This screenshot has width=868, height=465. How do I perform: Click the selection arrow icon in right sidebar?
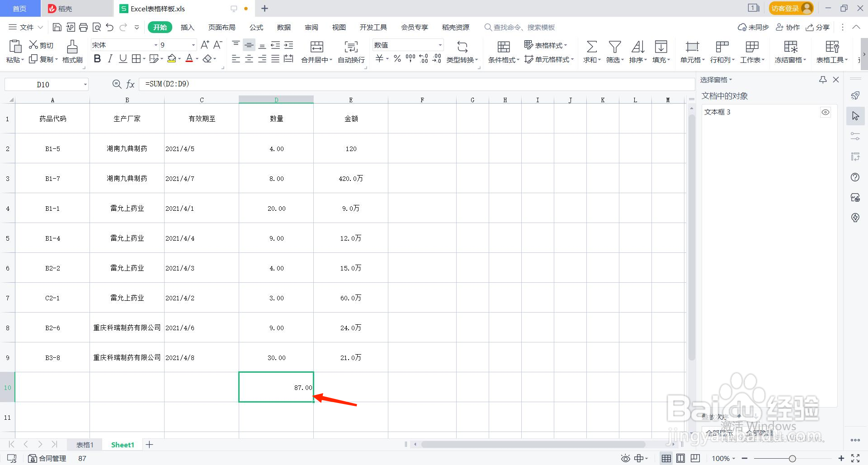click(x=855, y=116)
